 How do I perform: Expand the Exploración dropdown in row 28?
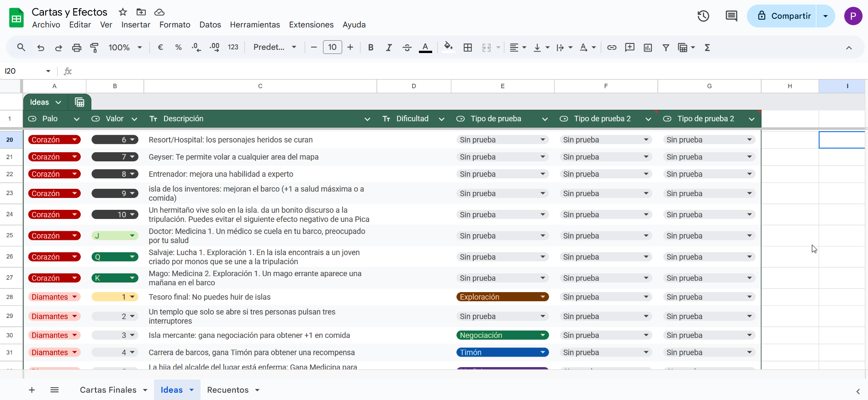tap(543, 297)
